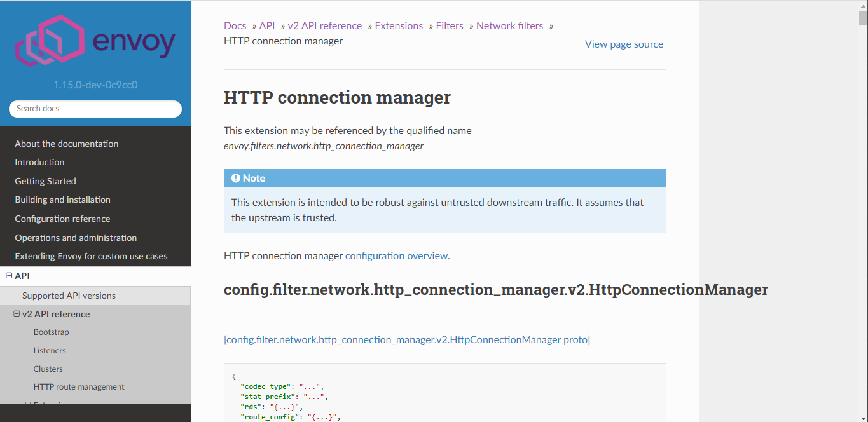The height and width of the screenshot is (422, 868).
Task: Click the vertical scrollbar thumb
Action: click(x=863, y=18)
